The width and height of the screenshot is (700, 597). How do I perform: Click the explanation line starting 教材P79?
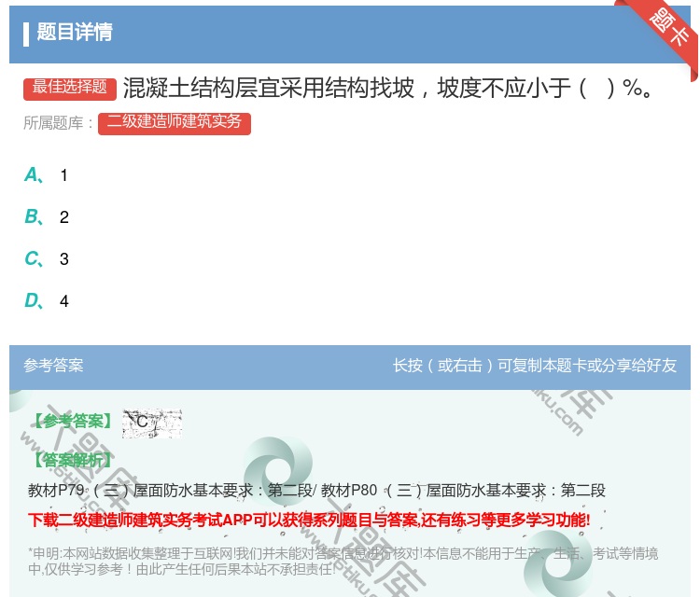(x=316, y=491)
